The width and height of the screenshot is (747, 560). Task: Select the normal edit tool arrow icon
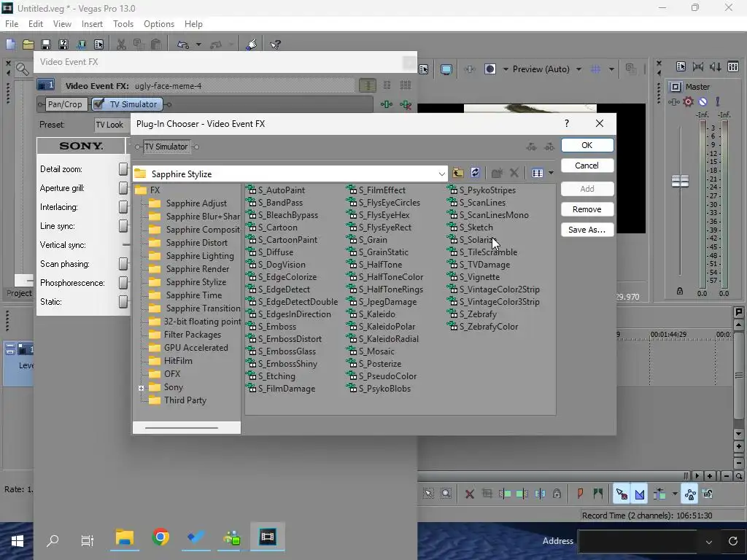[x=428, y=494]
